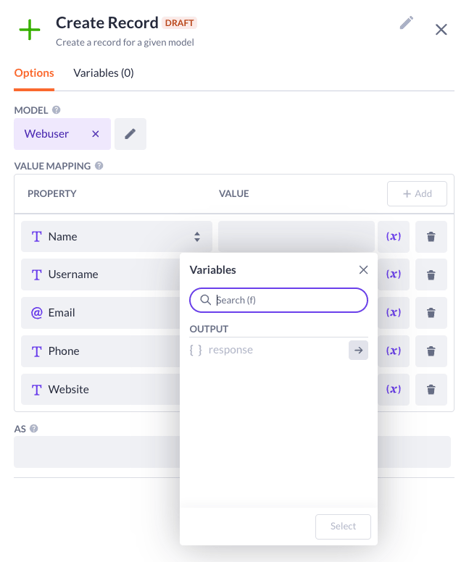469x562 pixels.
Task: Open variable picker for Username row
Action: [393, 275]
